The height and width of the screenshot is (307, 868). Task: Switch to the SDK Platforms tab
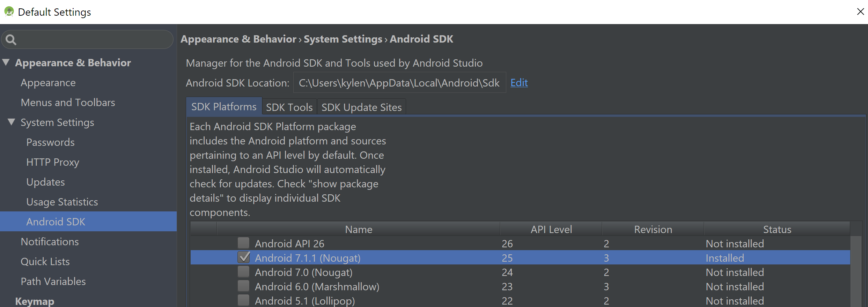pos(224,106)
